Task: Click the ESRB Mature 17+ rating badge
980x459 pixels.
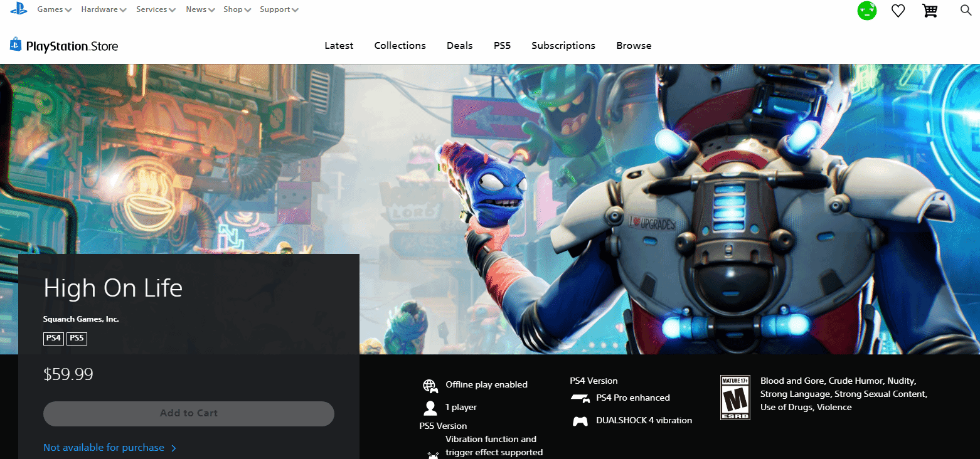Action: (735, 397)
